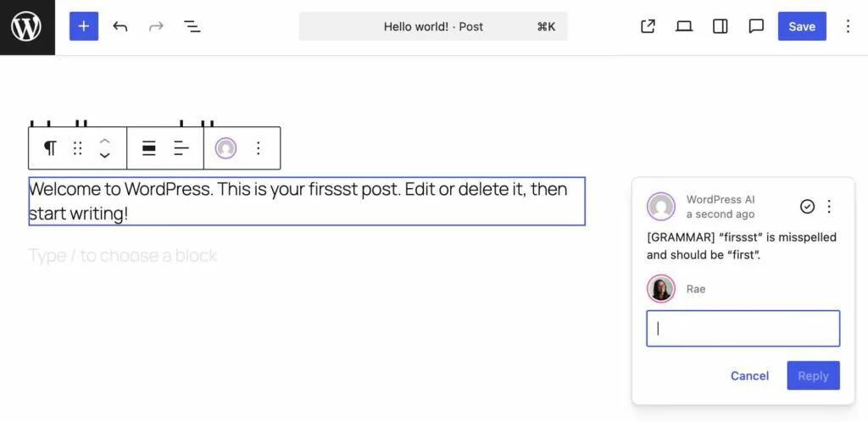Click the block drag handle
The height and width of the screenshot is (422, 868).
click(x=77, y=148)
